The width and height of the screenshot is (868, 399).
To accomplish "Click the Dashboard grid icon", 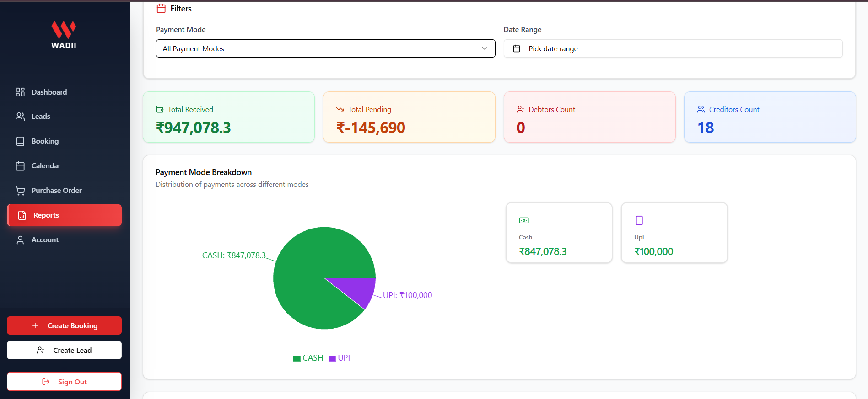I will coord(20,92).
